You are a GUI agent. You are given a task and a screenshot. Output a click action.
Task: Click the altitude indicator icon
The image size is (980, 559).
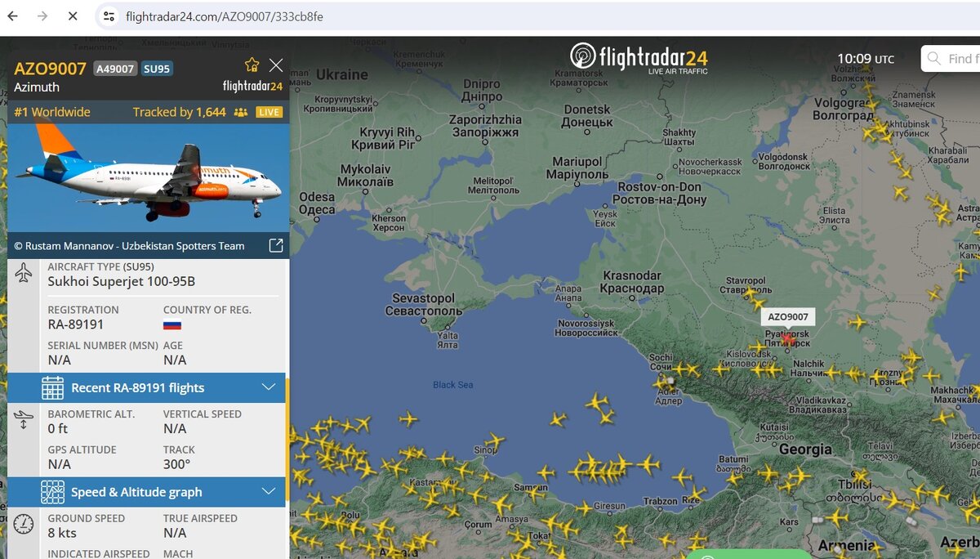24,420
